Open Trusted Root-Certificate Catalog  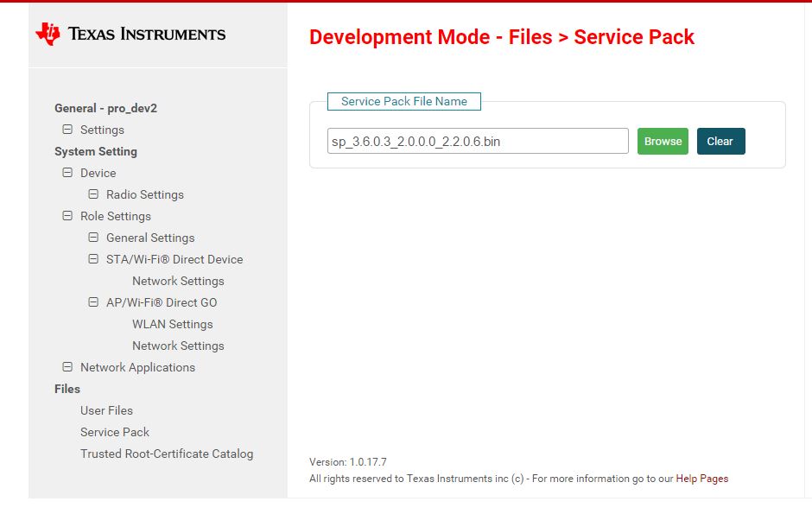point(167,454)
